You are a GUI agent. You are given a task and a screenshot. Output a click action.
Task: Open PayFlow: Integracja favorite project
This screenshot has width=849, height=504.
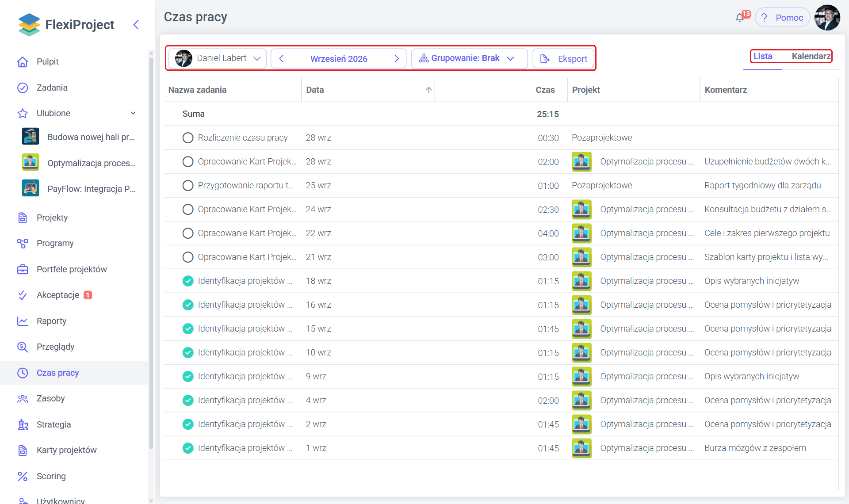click(x=79, y=189)
